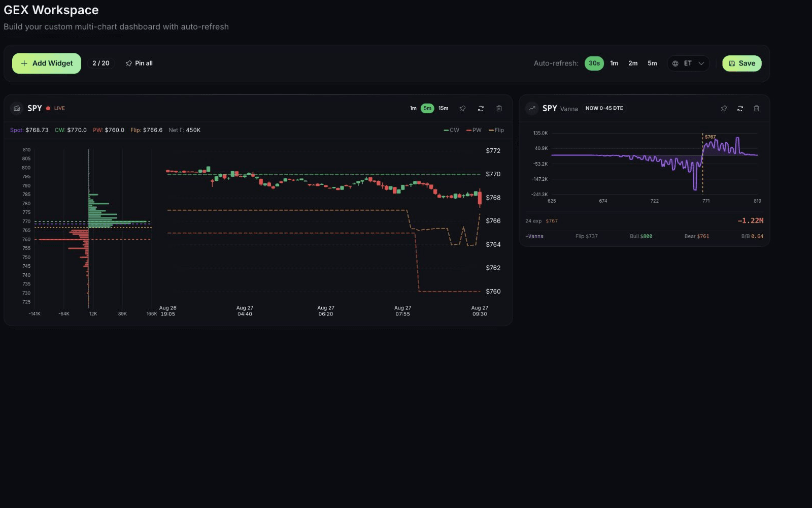Select 1m candle timeframe in SPY chart

[413, 108]
